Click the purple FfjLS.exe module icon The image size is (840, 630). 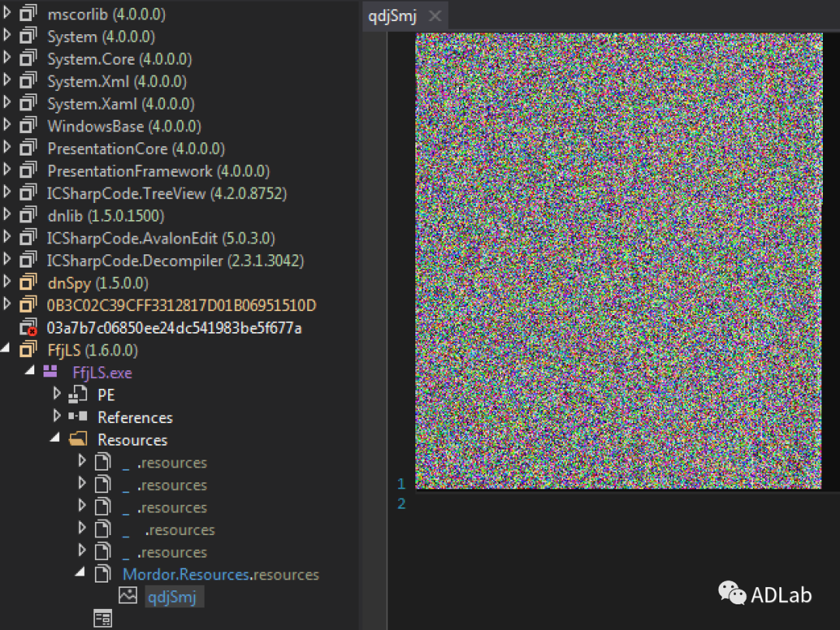point(51,373)
